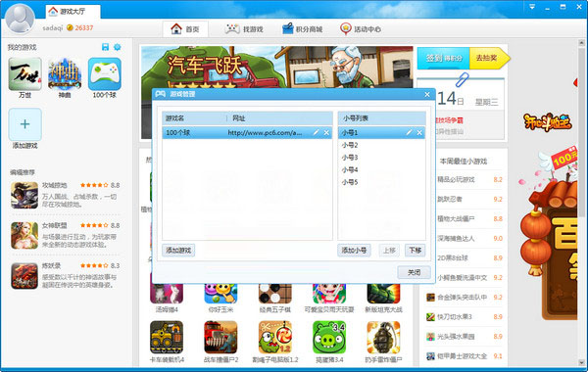Select 小号4 in the account list
The image size is (588, 372).
(x=382, y=169)
